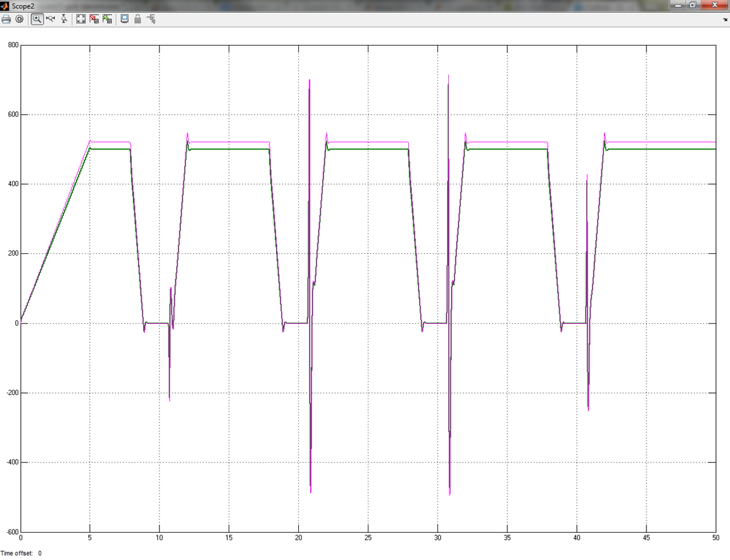Restore saved axes settings
This screenshot has width=730, height=560.
click(108, 19)
